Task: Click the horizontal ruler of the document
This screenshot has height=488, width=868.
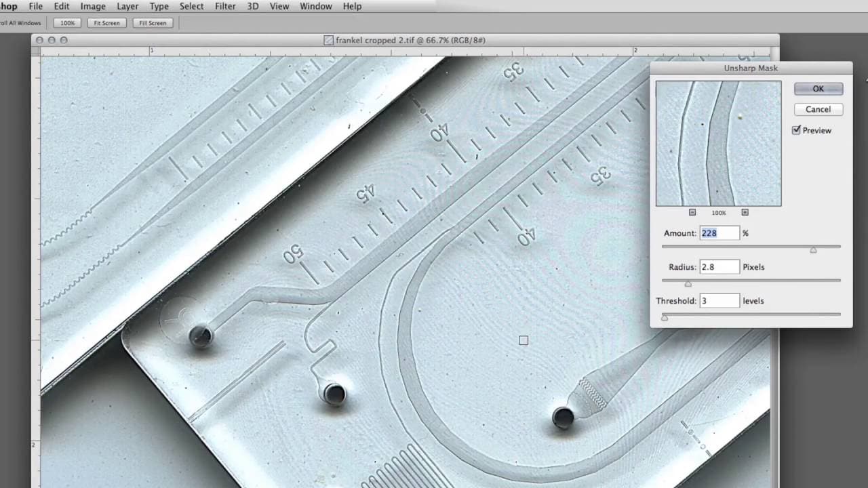Action: pos(406,52)
